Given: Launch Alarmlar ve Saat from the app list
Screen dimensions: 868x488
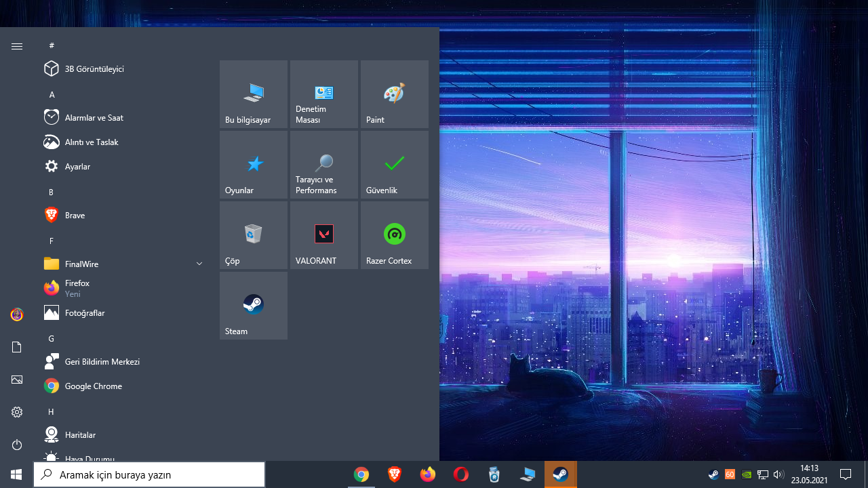Looking at the screenshot, I should click(124, 118).
